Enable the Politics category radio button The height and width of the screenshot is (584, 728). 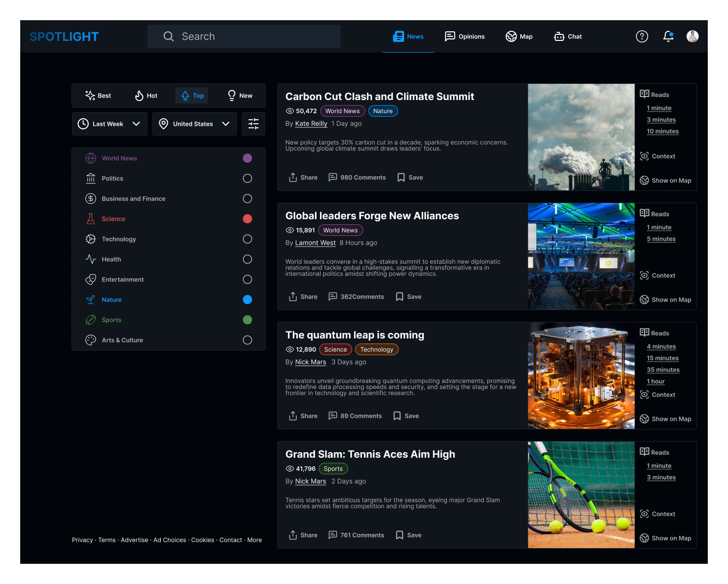pos(247,178)
